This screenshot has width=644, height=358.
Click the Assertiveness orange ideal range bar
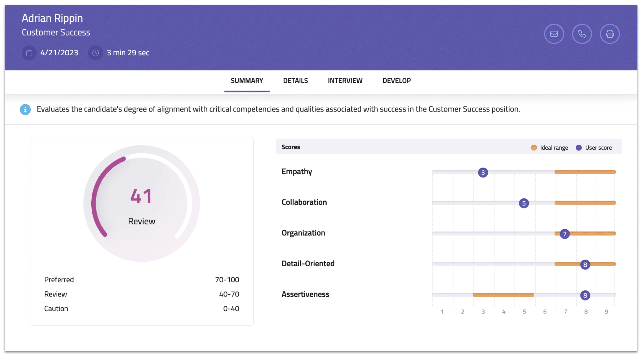pos(503,295)
